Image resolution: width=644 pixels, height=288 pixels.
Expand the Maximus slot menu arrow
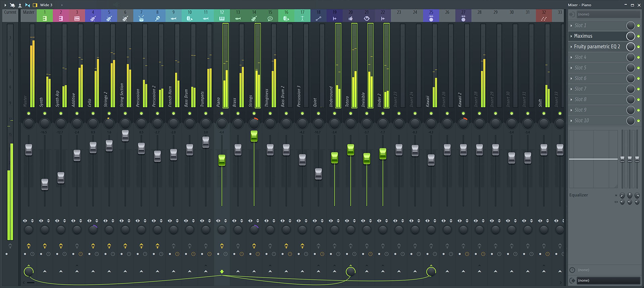[571, 36]
